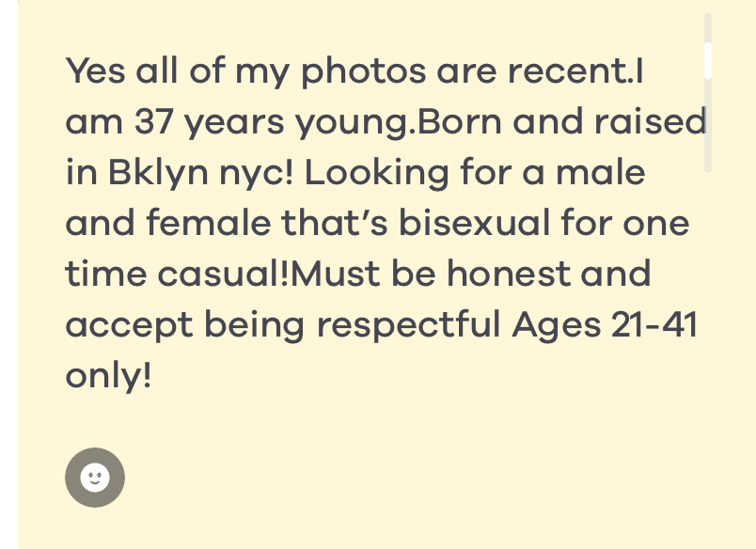Click the word "respectful" in the bio
Image resolution: width=756 pixels, height=549 pixels.
[x=407, y=325]
